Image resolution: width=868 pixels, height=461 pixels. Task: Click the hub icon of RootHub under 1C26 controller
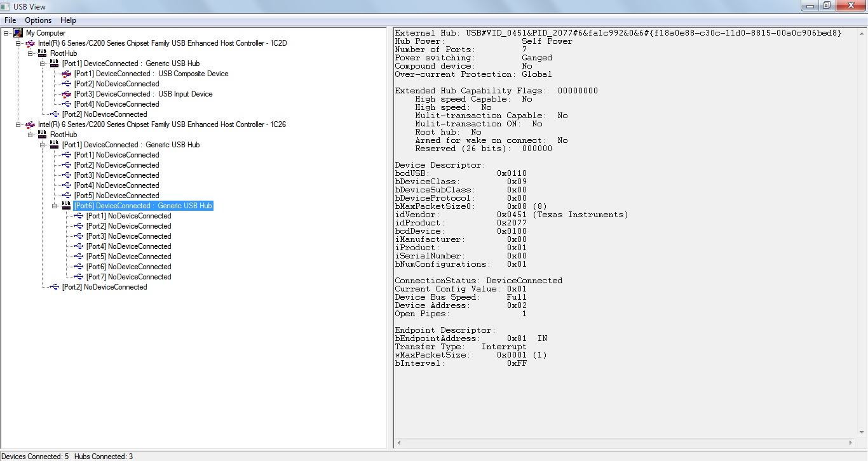coord(42,135)
